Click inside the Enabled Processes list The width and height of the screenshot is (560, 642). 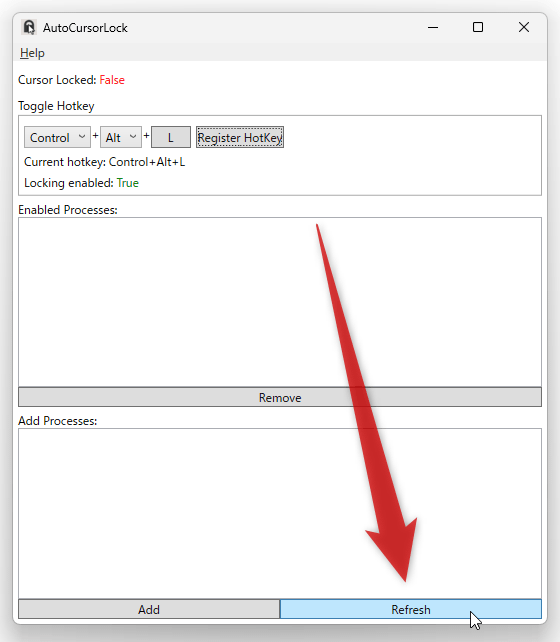point(280,302)
